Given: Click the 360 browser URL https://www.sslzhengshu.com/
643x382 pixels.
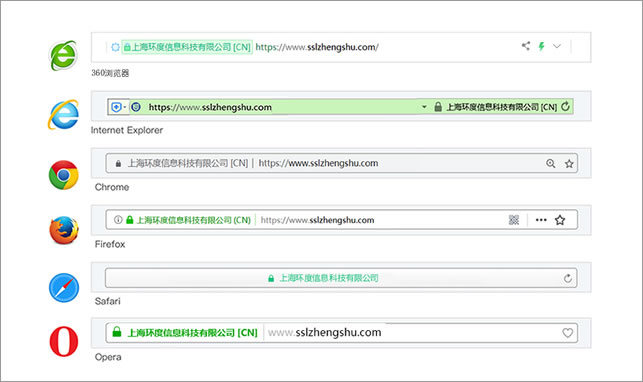Looking at the screenshot, I should tap(317, 47).
